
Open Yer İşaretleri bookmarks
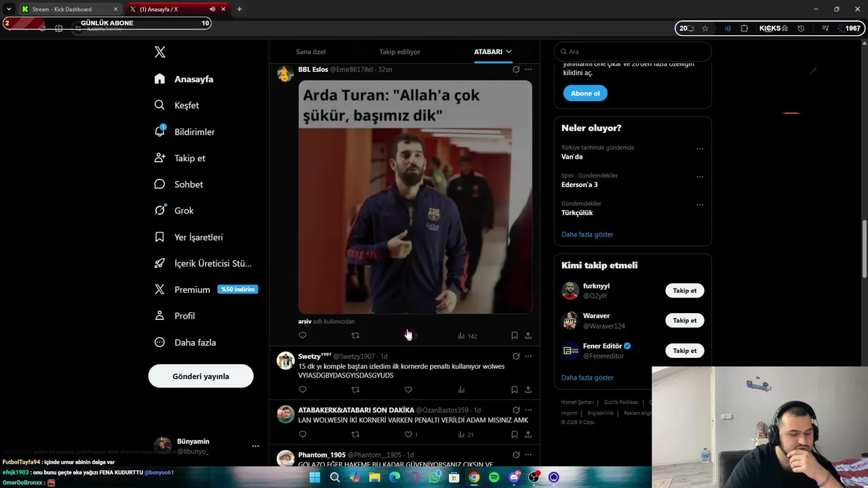(189, 237)
